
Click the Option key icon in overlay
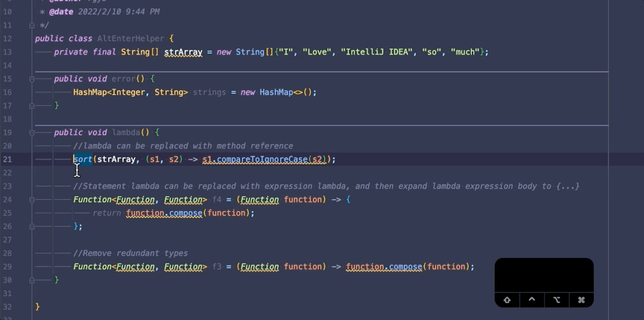pos(557,300)
